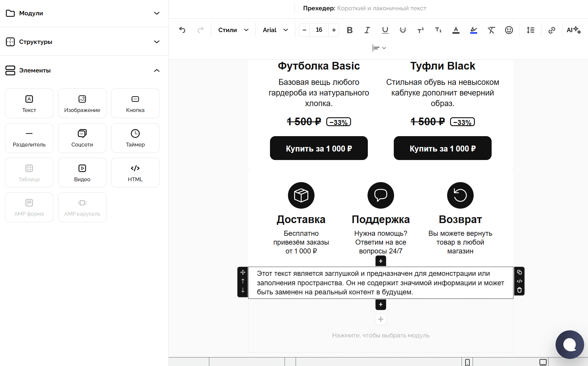Click the −33% badge under Футболка Basic

339,122
